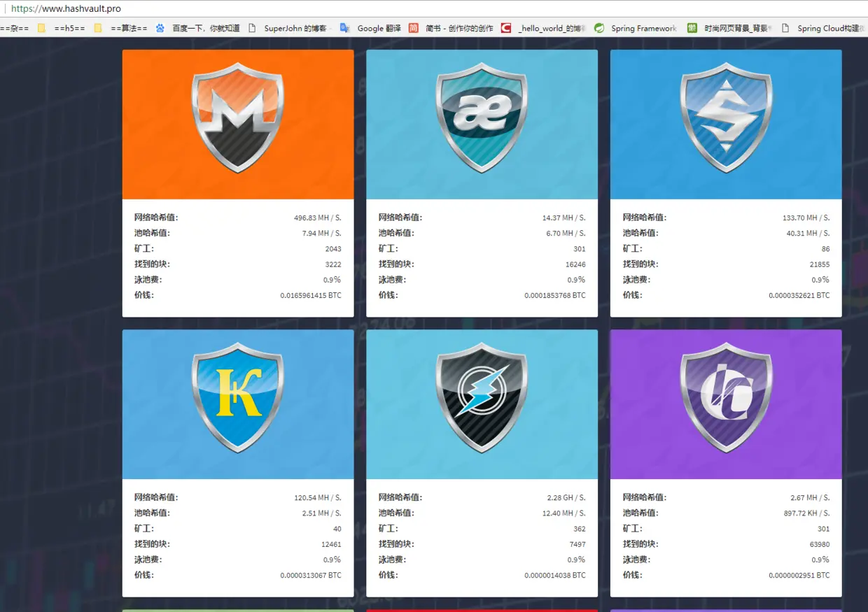Open the Jianshu red bookmark icon
The height and width of the screenshot is (612, 868).
click(413, 28)
